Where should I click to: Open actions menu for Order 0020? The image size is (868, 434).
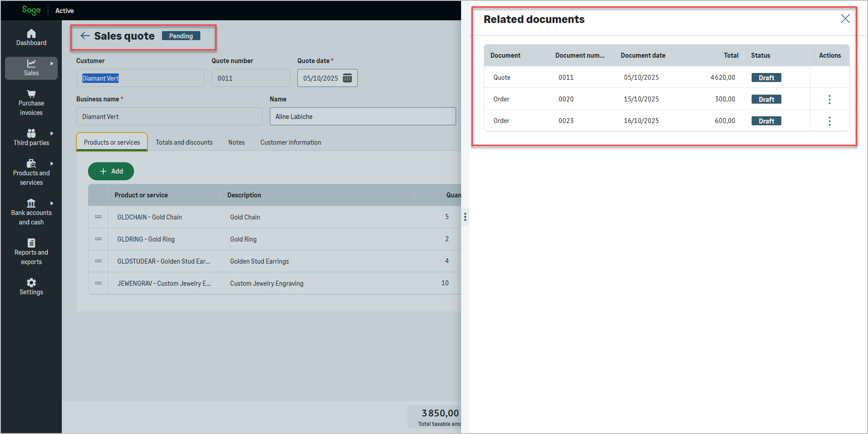(829, 100)
